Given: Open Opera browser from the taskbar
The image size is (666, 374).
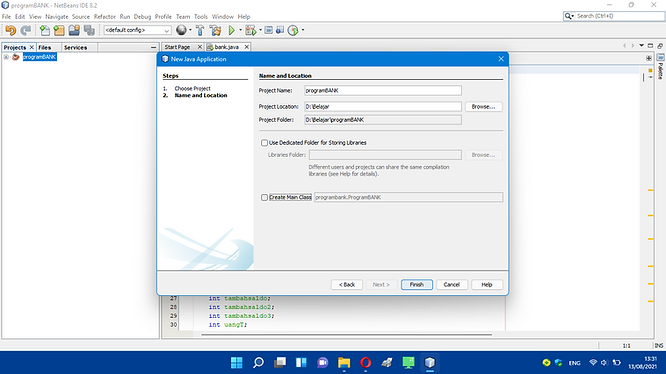Looking at the screenshot, I should click(x=365, y=363).
